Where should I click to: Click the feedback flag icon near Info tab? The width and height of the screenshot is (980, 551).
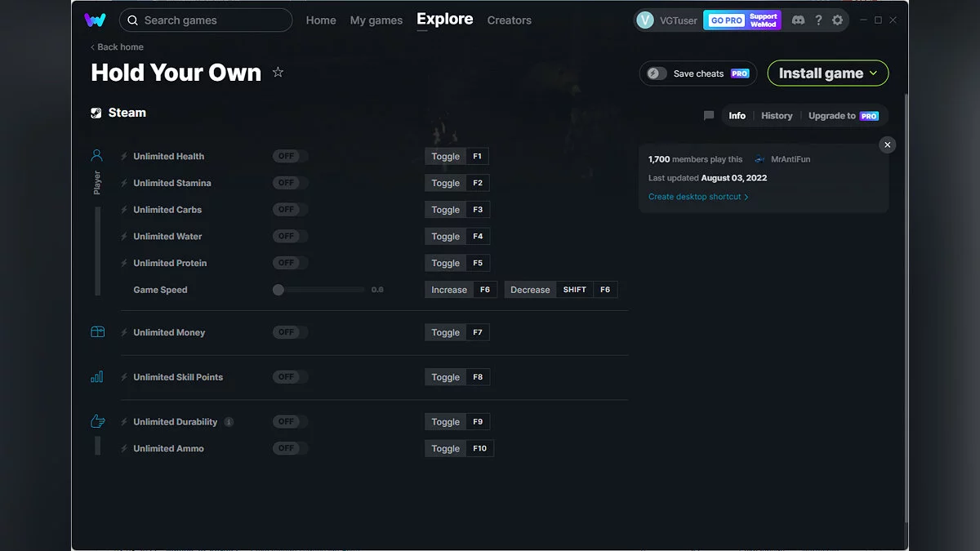pos(708,115)
